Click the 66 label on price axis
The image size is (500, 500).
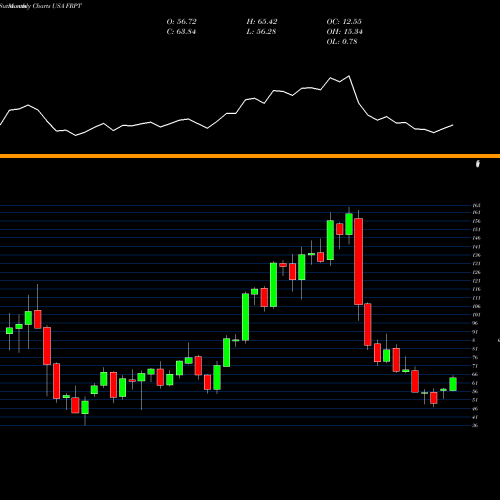point(475,374)
